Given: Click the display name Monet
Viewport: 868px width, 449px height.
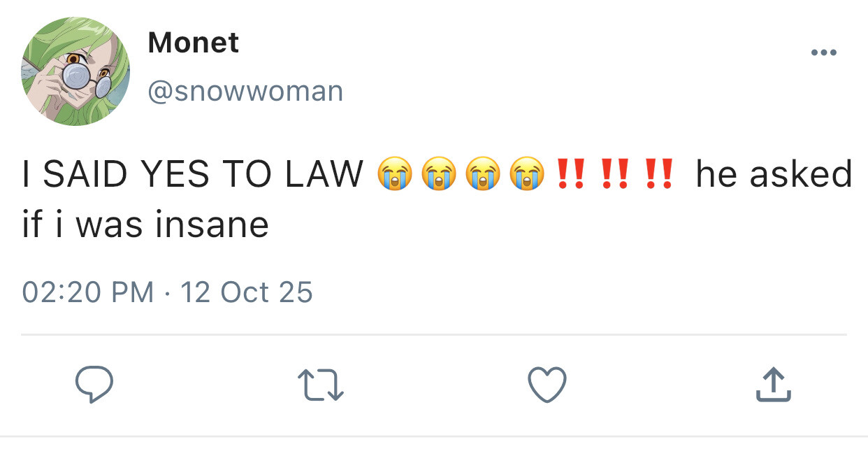Looking at the screenshot, I should pos(194,43).
